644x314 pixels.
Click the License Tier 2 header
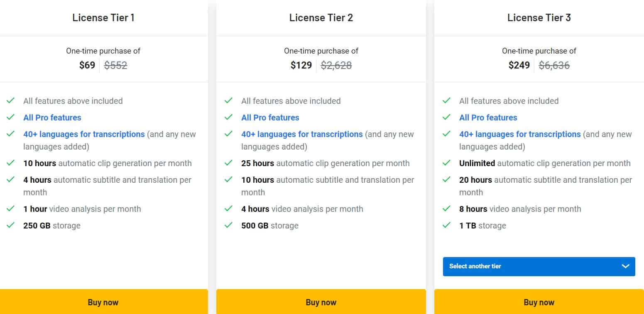(321, 17)
